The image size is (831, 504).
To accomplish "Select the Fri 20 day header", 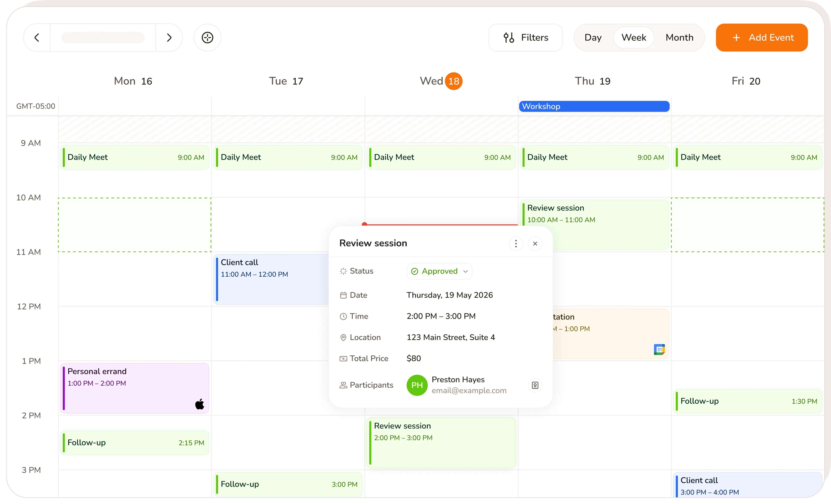I will coord(746,81).
